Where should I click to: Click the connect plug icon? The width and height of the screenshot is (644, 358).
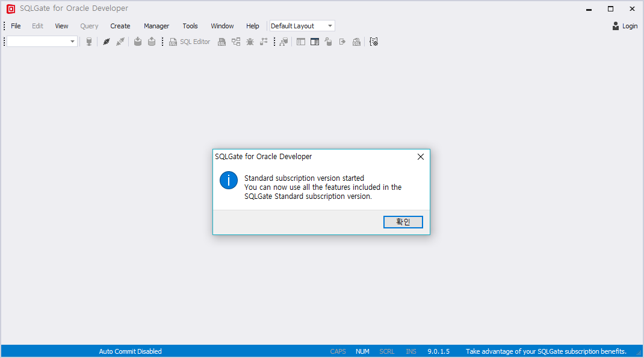click(x=107, y=42)
